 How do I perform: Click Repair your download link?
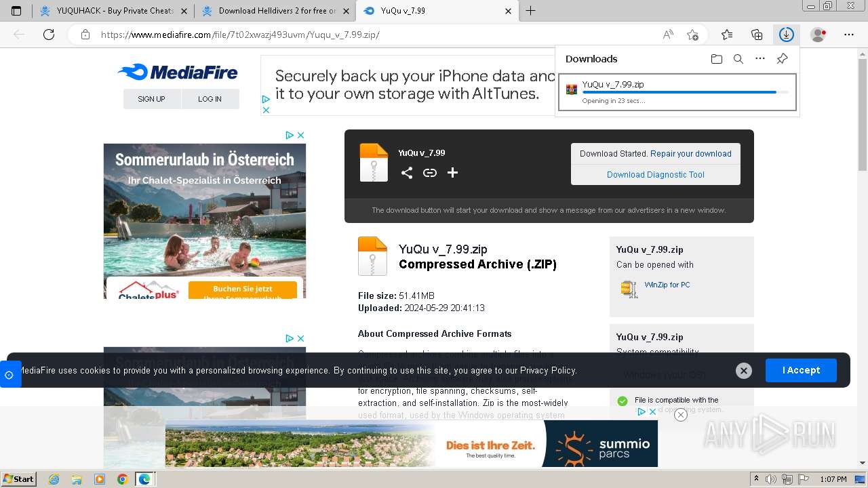[x=691, y=154]
